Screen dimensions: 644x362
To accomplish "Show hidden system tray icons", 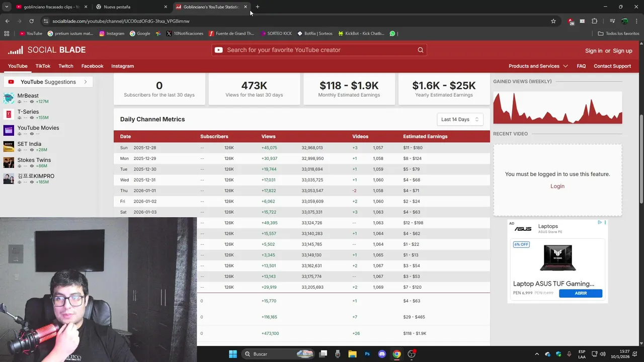I will tap(536, 354).
